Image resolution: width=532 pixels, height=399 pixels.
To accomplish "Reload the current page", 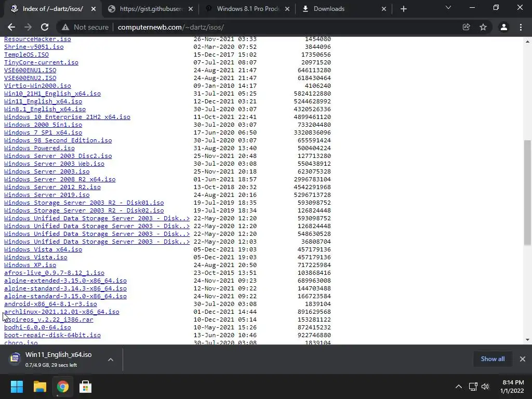I will pos(45,27).
